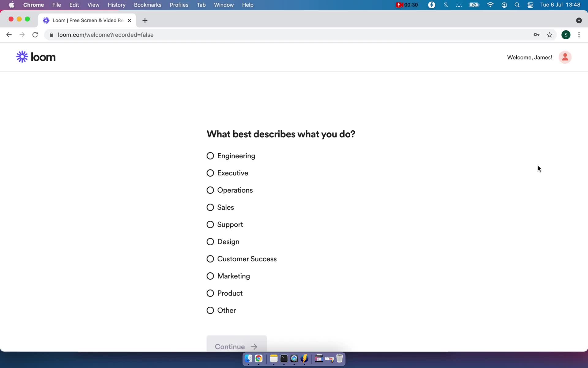The height and width of the screenshot is (368, 588).
Task: Click the Chrome menu bar item
Action: click(x=33, y=5)
